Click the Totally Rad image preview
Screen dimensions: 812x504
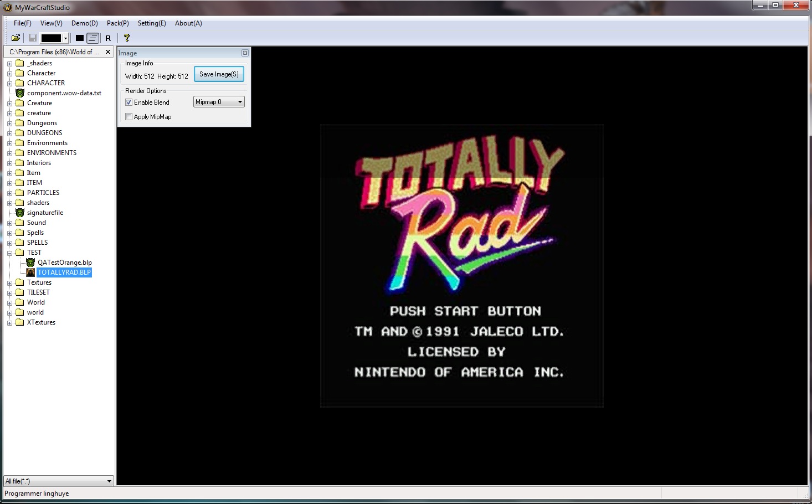click(x=462, y=266)
